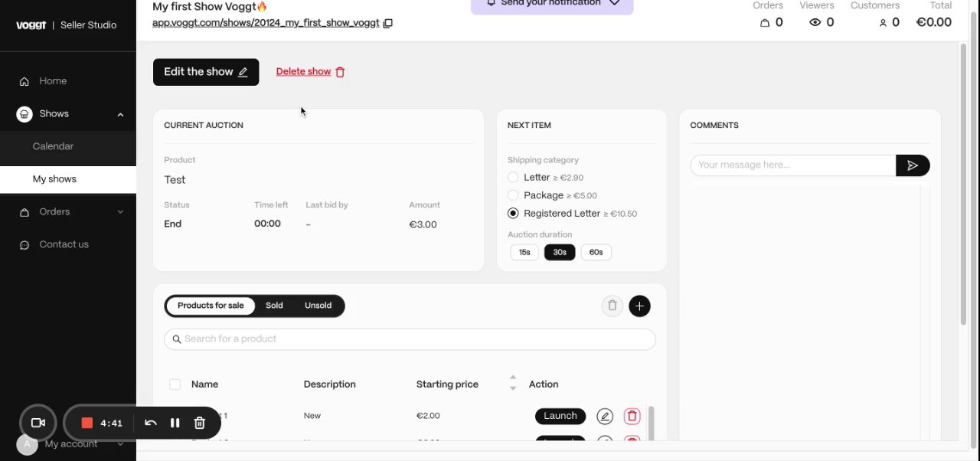Copy the show URL with copy icon
The image size is (980, 461).
pos(388,23)
